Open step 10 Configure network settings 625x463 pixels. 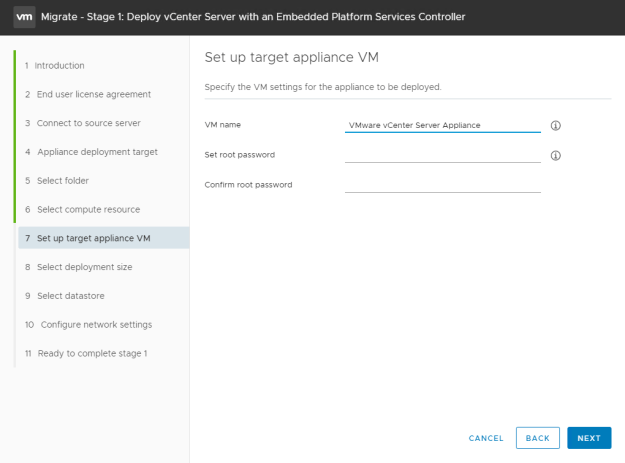click(88, 324)
